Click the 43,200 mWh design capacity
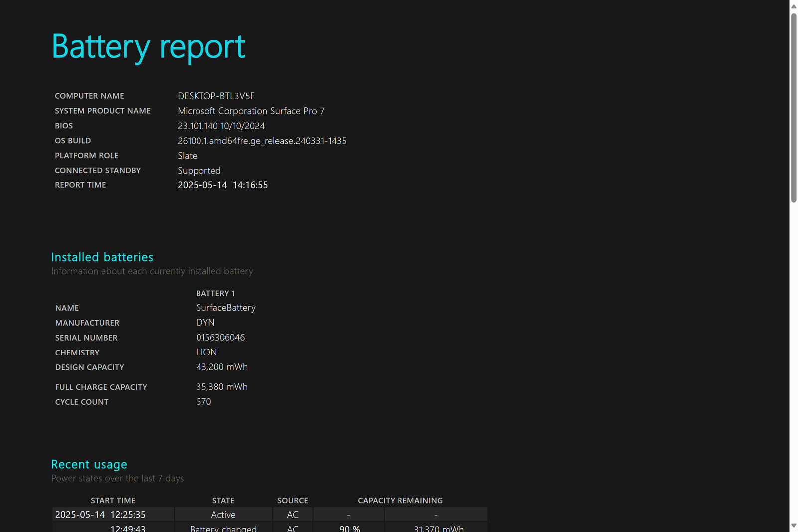 pyautogui.click(x=222, y=367)
